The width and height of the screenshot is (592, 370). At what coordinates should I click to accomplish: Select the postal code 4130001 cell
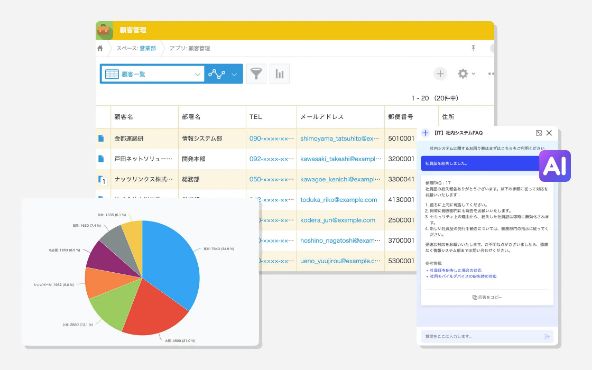pyautogui.click(x=401, y=199)
